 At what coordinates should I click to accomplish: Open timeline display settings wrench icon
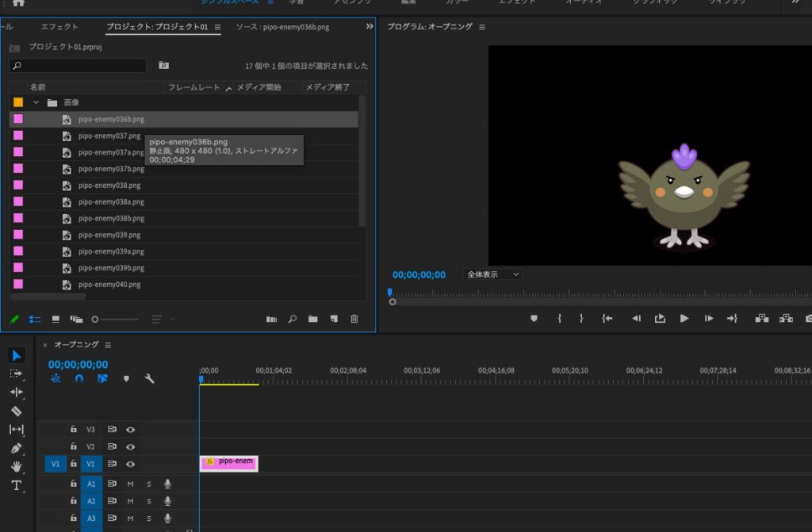(x=149, y=379)
